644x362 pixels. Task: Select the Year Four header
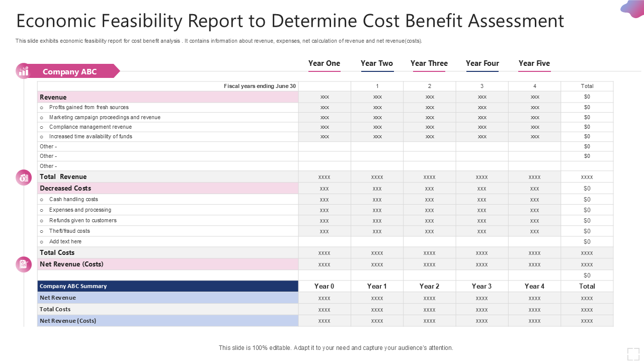tap(482, 63)
